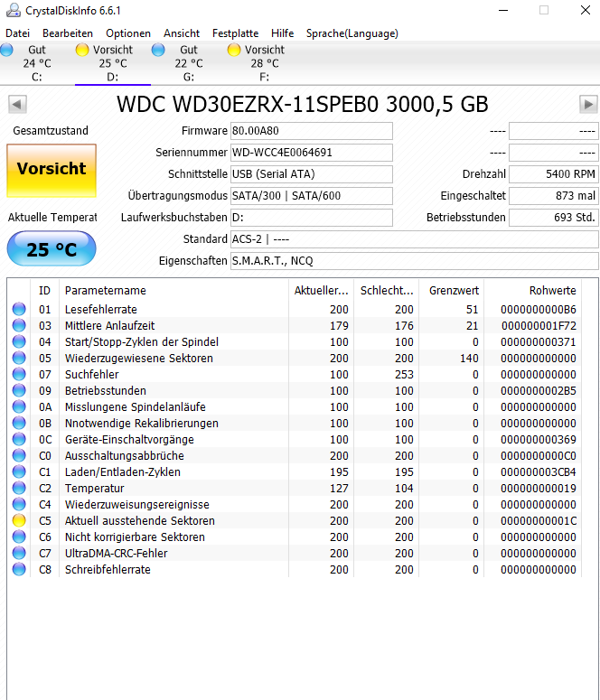Click raw value 000000001F72
Image resolution: width=600 pixels, height=700 pixels.
click(539, 326)
